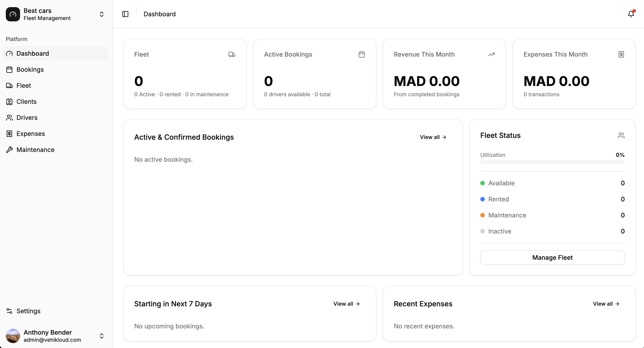Click the calendar icon on Active Bookings card
The width and height of the screenshot is (644, 348).
361,54
